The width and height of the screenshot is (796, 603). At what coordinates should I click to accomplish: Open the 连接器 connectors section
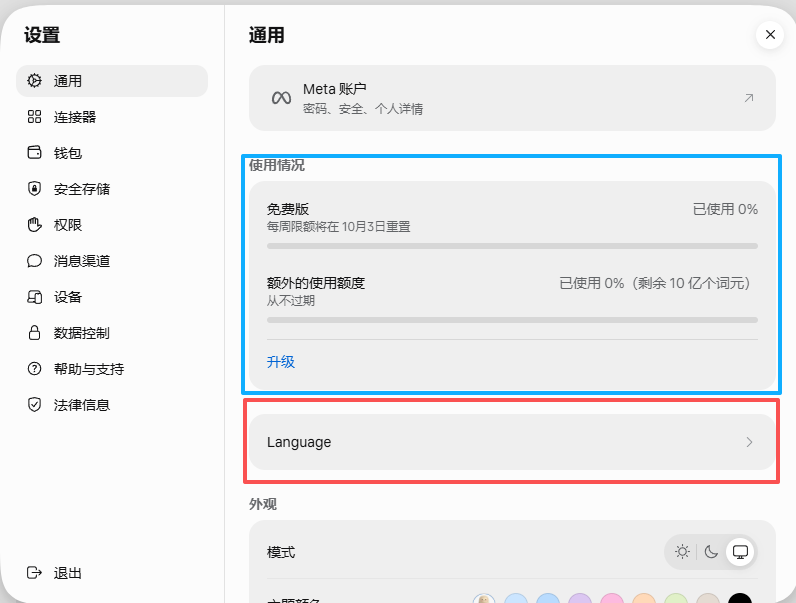click(112, 117)
